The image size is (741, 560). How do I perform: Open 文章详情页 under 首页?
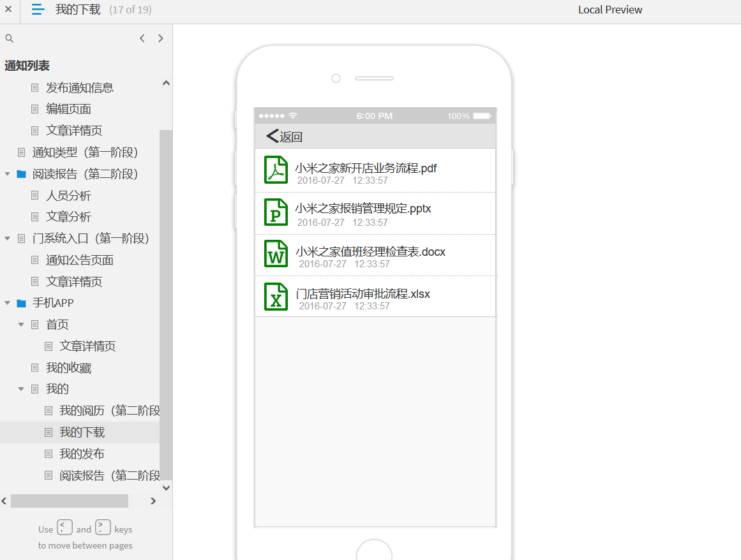coord(87,346)
